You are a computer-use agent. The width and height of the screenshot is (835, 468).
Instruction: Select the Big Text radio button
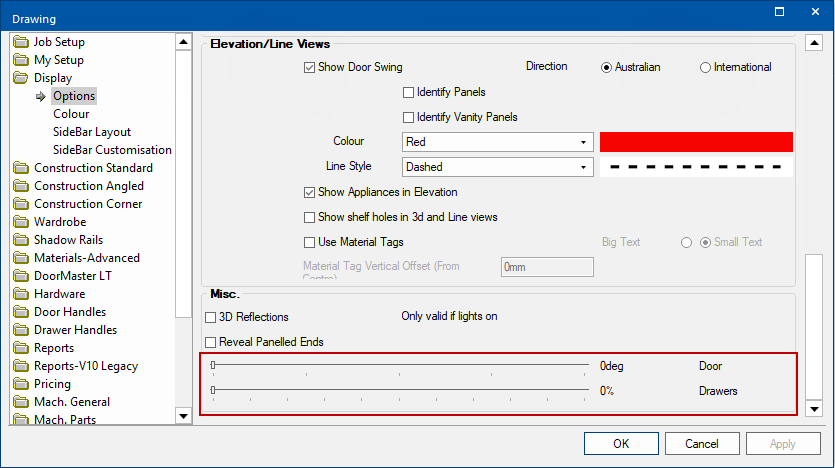coord(686,243)
